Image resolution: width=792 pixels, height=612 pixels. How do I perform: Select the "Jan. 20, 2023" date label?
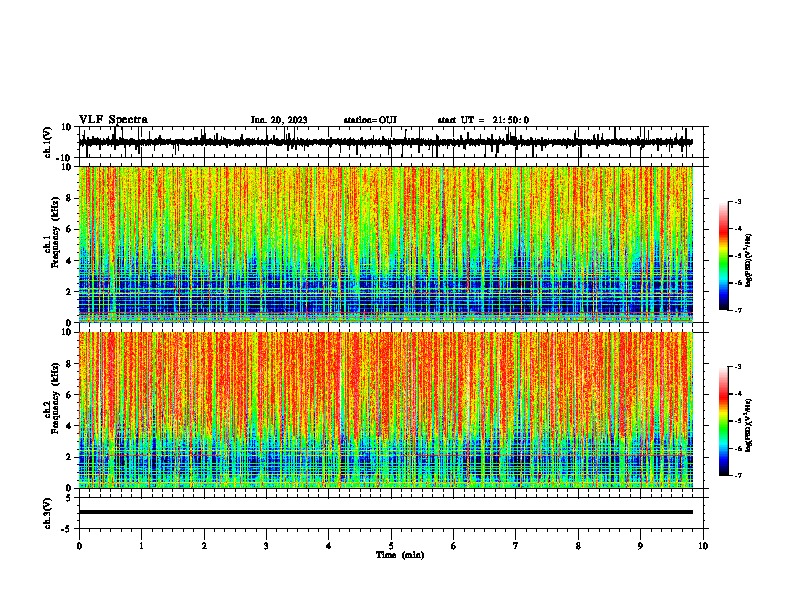click(279, 120)
